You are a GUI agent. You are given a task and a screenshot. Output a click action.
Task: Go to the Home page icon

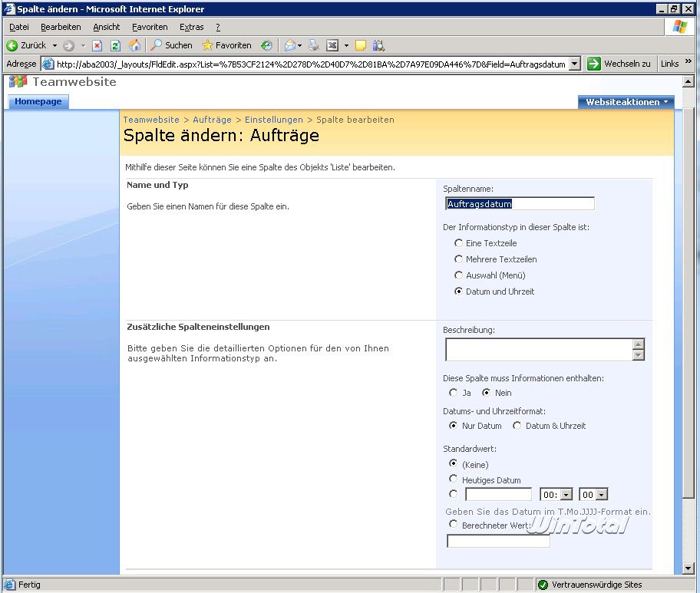134,45
